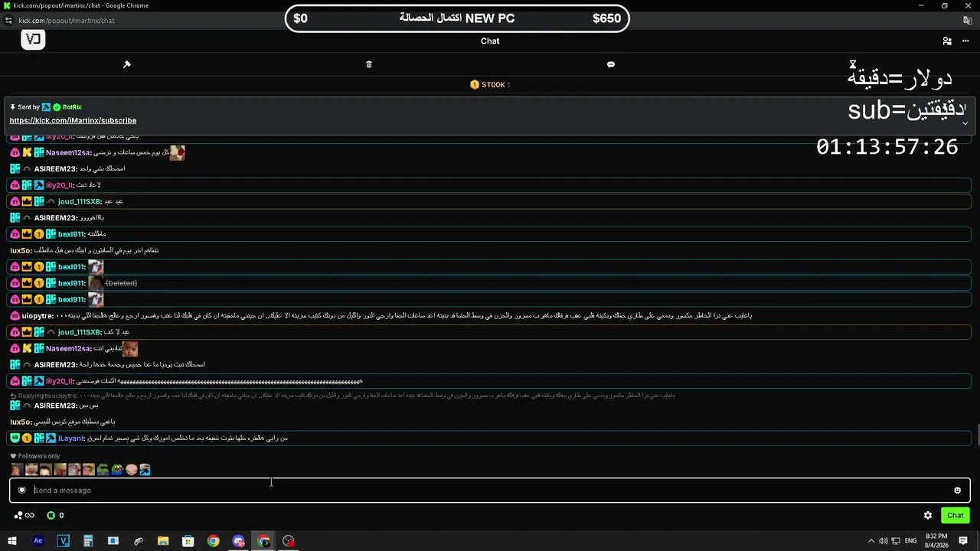Open the blue V app in taskbar
Image resolution: width=980 pixels, height=551 pixels.
pyautogui.click(x=63, y=541)
